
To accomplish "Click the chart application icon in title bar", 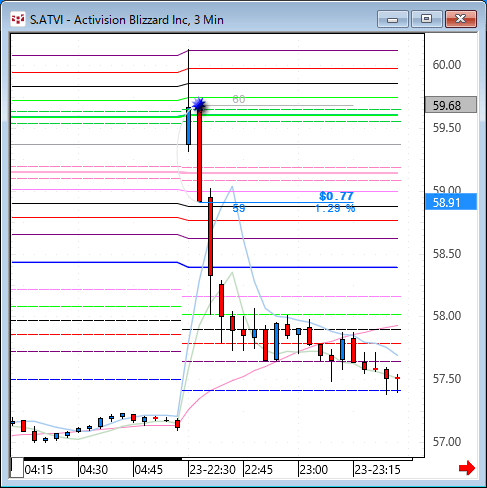I will 18,20.
